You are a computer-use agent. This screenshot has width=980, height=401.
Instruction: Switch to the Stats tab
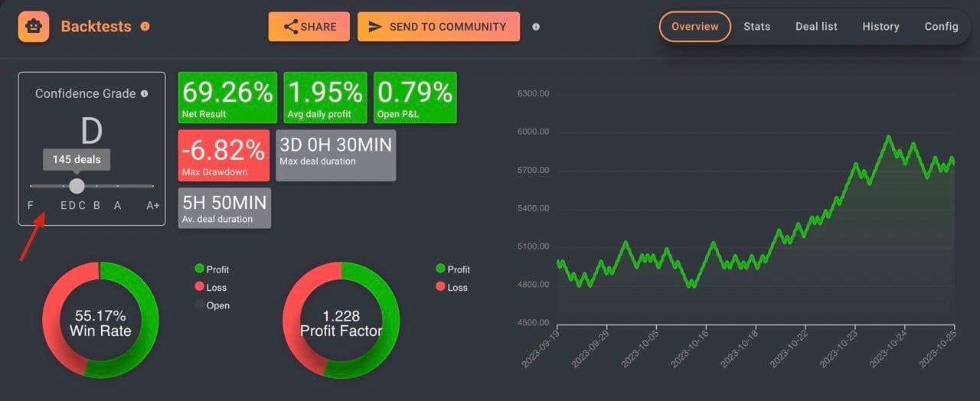[x=756, y=27]
